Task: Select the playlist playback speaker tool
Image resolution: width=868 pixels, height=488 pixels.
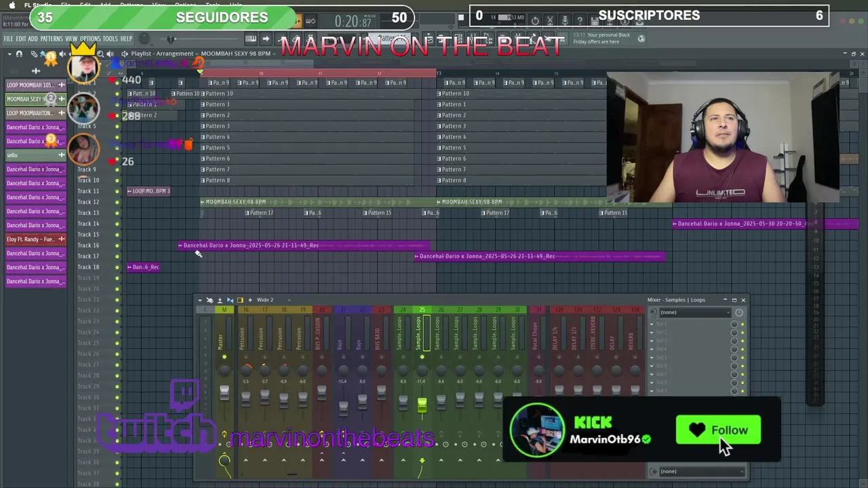Action: 110,54
